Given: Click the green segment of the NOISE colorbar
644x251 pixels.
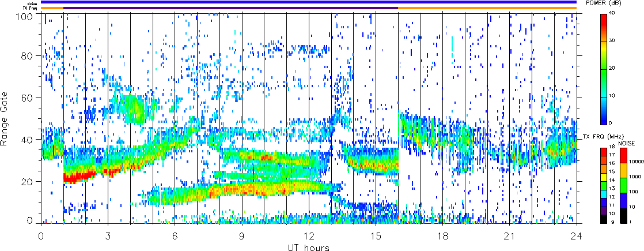Looking at the screenshot, I should tap(623, 185).
